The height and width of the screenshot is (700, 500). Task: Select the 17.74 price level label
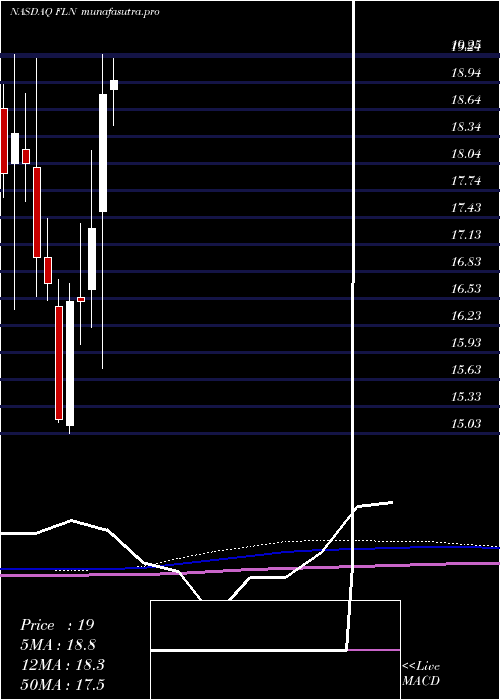(466, 181)
